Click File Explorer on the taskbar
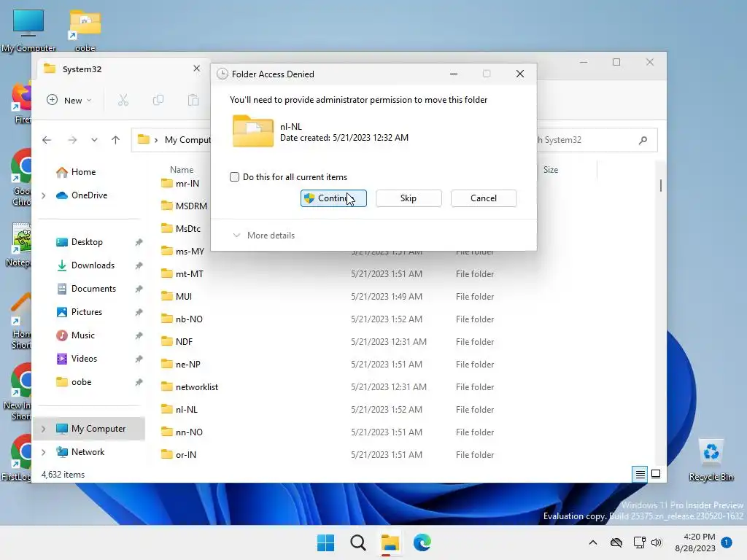The height and width of the screenshot is (560, 747). 390,542
